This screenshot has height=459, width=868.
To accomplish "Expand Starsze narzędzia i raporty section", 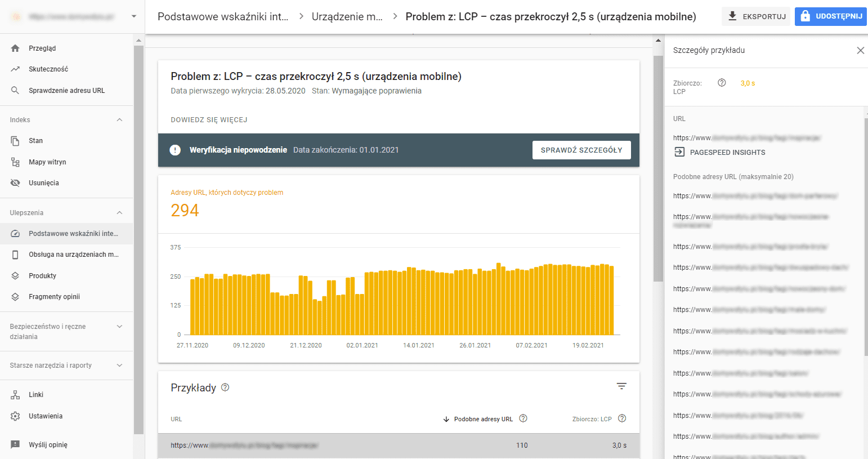I will [x=119, y=366].
